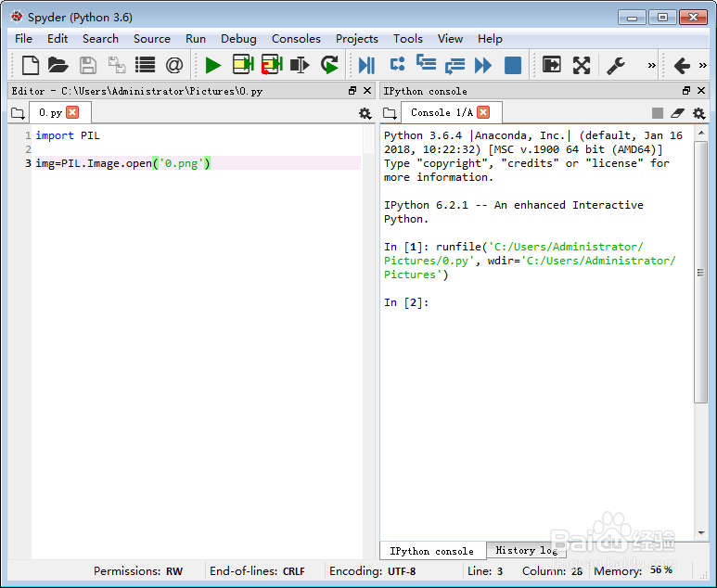Click Encoding UTF-8 in status bar

[x=372, y=571]
